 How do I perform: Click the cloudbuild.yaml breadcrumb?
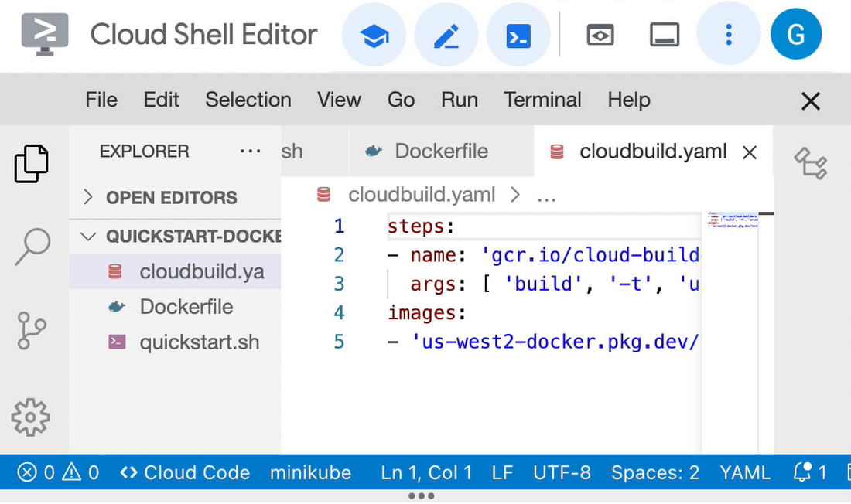[422, 194]
